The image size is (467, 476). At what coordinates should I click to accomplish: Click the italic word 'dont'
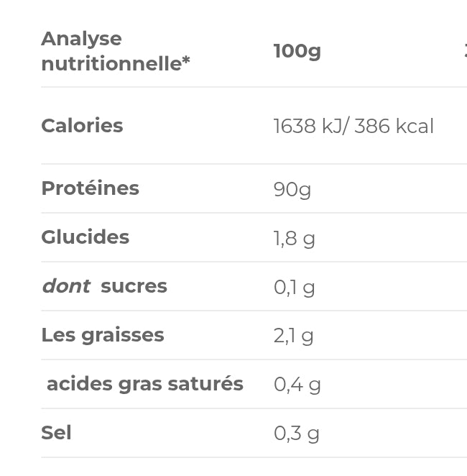[66, 286]
